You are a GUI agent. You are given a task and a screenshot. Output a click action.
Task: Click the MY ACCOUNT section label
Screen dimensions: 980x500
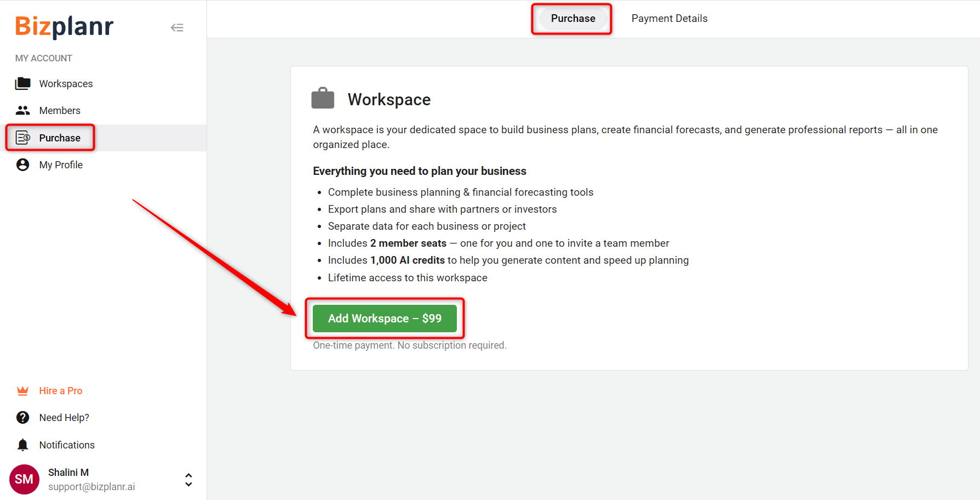pyautogui.click(x=44, y=58)
